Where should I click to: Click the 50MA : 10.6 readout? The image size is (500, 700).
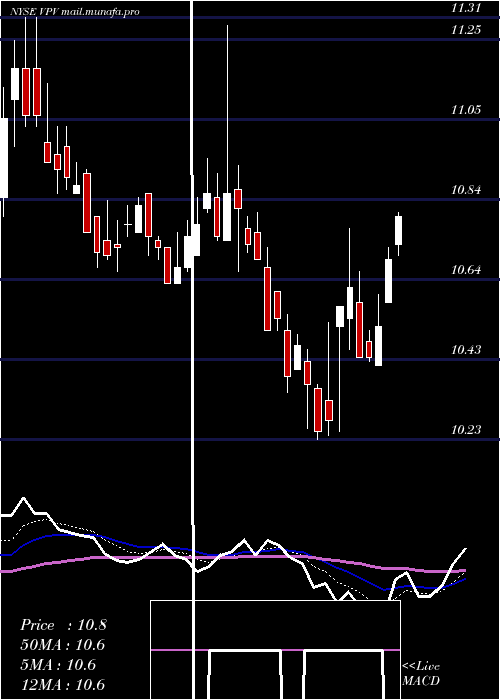tap(62, 645)
